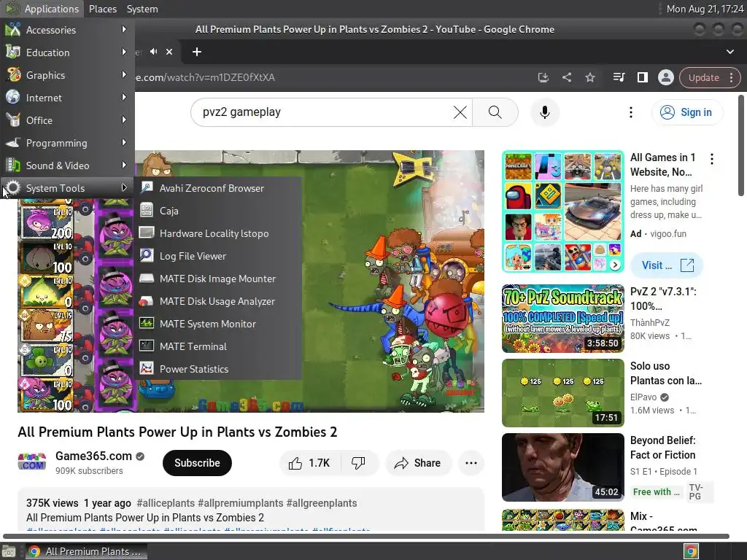
Task: Open the Education submenu
Action: click(67, 52)
